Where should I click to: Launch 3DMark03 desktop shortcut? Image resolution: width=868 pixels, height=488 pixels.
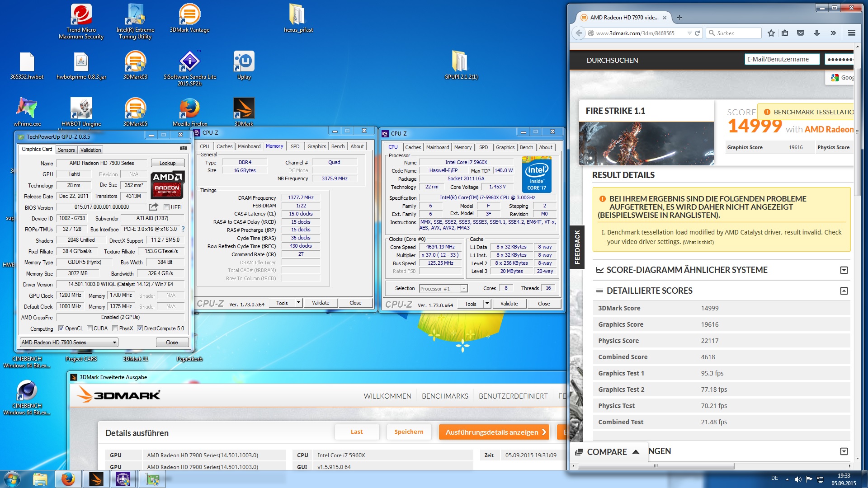pos(135,66)
